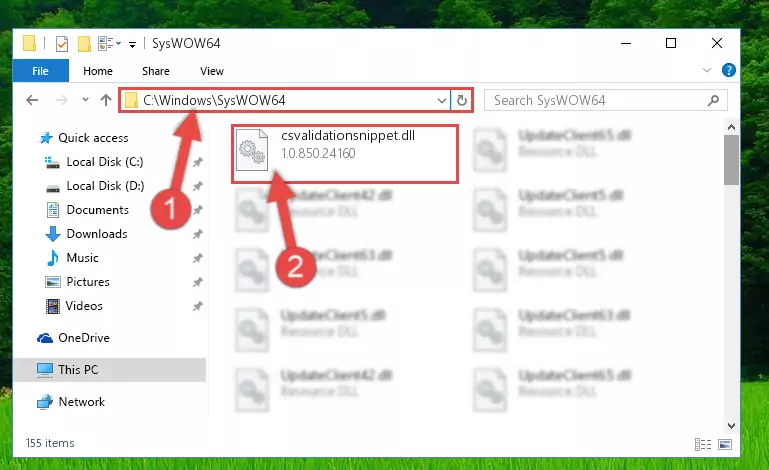Open Documents in the sidebar

pos(98,210)
